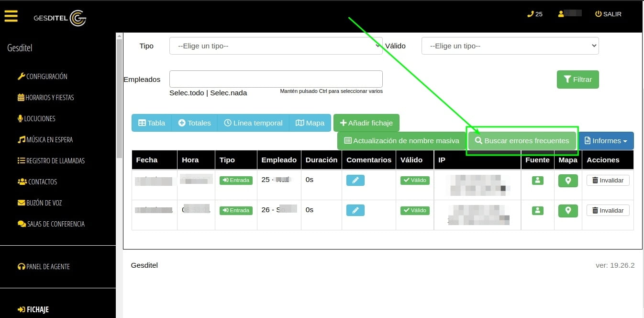The height and width of the screenshot is (318, 644).
Task: Click the Selec.todo link
Action: pyautogui.click(x=187, y=93)
